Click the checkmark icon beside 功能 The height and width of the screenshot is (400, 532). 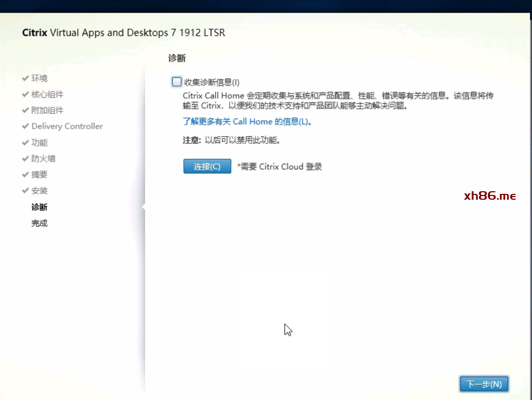pos(25,142)
